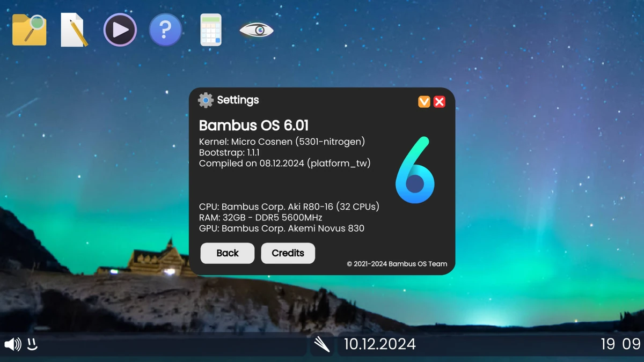644x362 pixels.
Task: Open the Help question mark app
Action: point(165,29)
